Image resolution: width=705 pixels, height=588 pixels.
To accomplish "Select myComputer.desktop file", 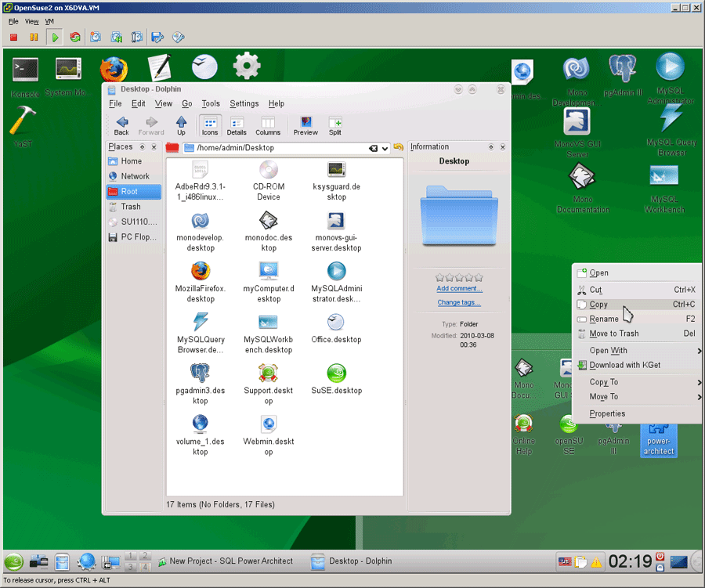I will click(x=269, y=283).
